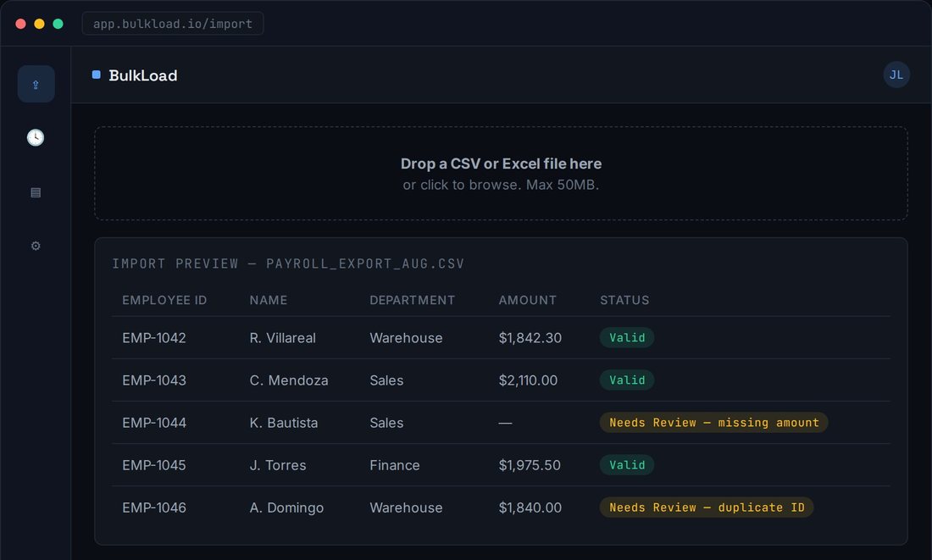The height and width of the screenshot is (560, 932).
Task: Click the BulkLoad title text
Action: click(142, 75)
